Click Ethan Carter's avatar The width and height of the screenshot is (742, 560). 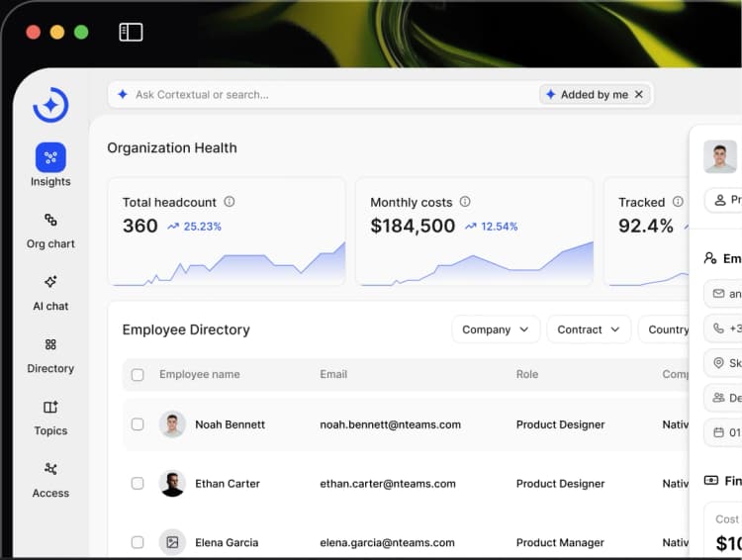pos(172,483)
